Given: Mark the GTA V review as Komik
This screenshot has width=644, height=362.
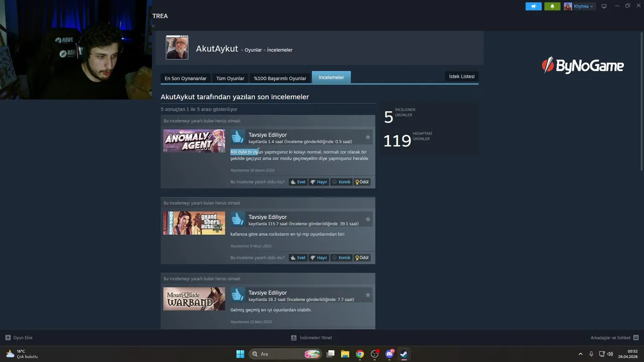Looking at the screenshot, I should pos(341,257).
